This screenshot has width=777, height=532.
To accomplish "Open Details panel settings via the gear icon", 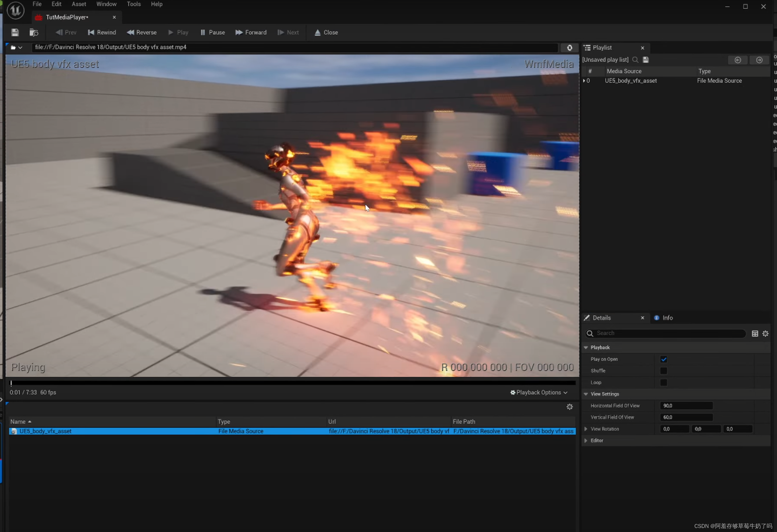I will click(766, 333).
